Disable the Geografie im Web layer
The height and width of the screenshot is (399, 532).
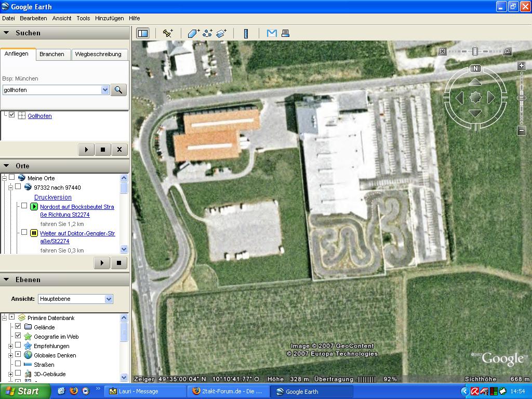(x=18, y=336)
